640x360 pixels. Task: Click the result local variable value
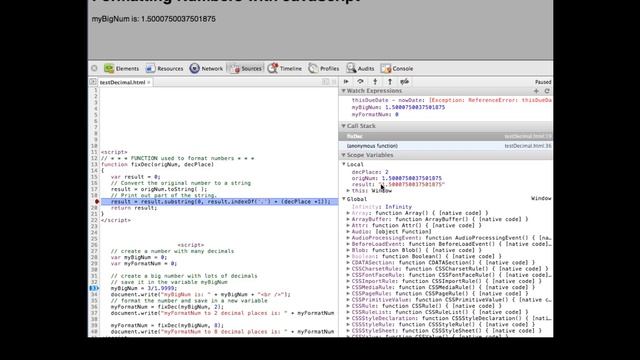[411, 184]
